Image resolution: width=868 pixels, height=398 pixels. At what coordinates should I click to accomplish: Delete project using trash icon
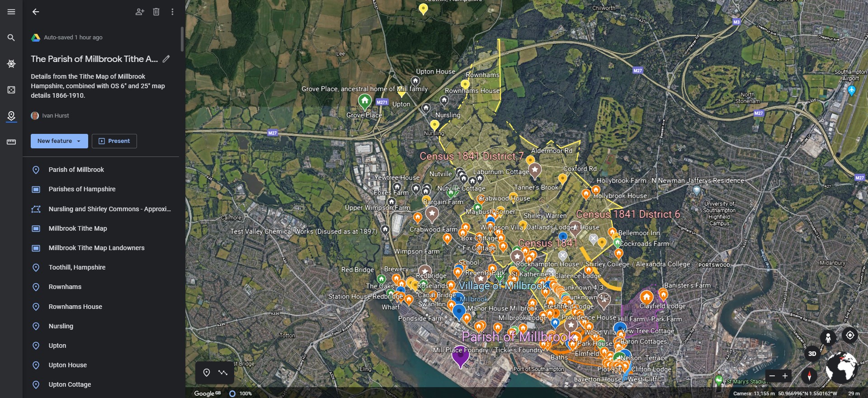[x=156, y=12]
